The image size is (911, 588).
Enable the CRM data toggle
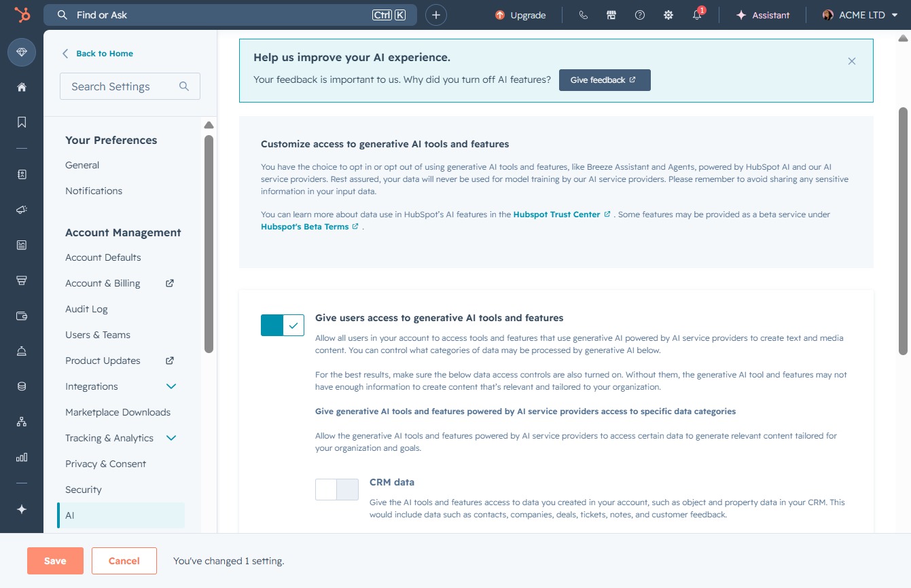point(337,490)
